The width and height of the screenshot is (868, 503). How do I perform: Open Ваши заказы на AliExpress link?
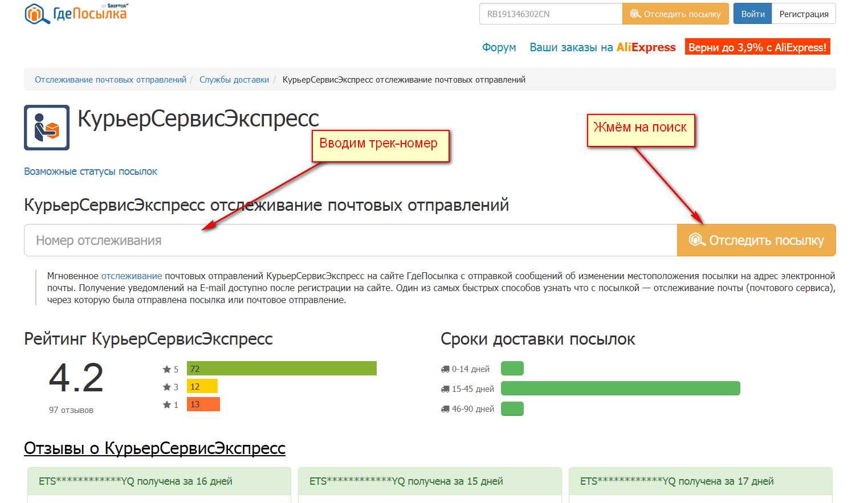click(x=602, y=47)
